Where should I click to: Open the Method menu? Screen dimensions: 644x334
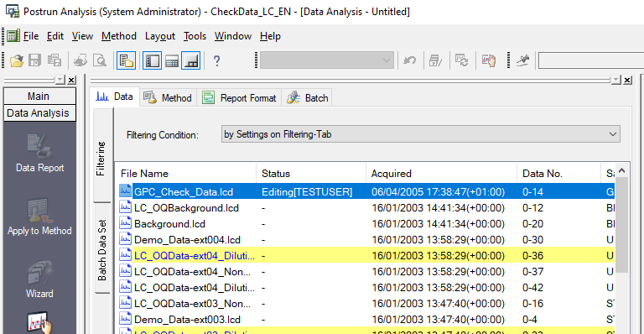[x=119, y=36]
